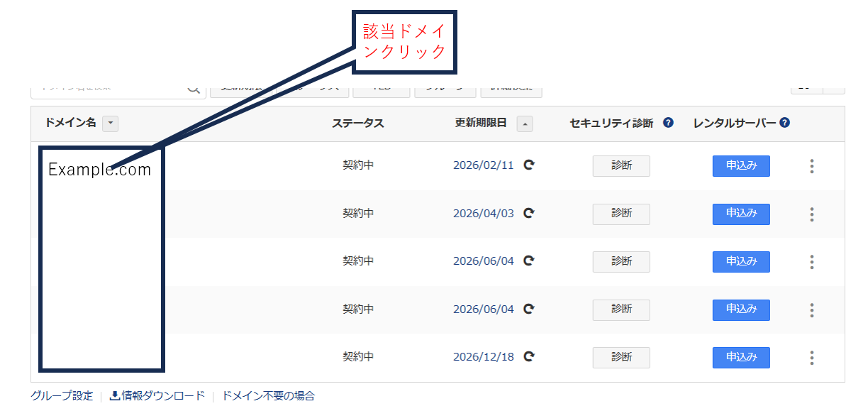Viewport: 868px width, 411px height.
Task: Open the help icon next to セキュリティ診断
Action: coord(668,123)
